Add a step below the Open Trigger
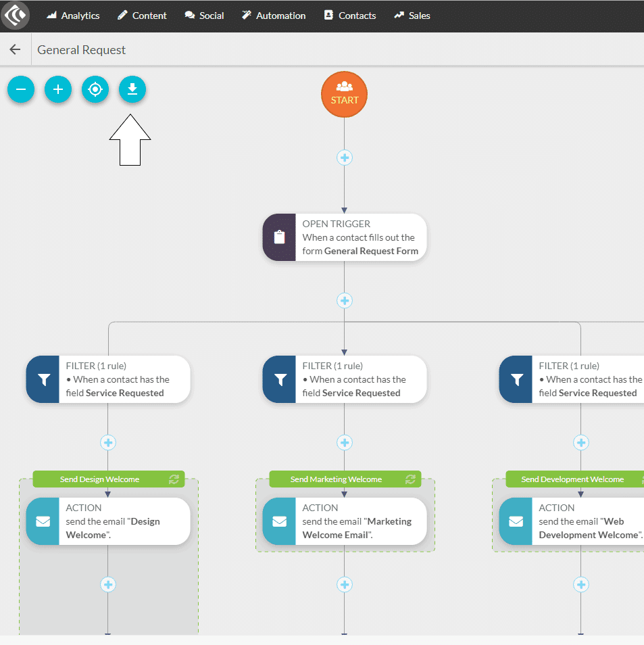644x645 pixels. coord(345,301)
